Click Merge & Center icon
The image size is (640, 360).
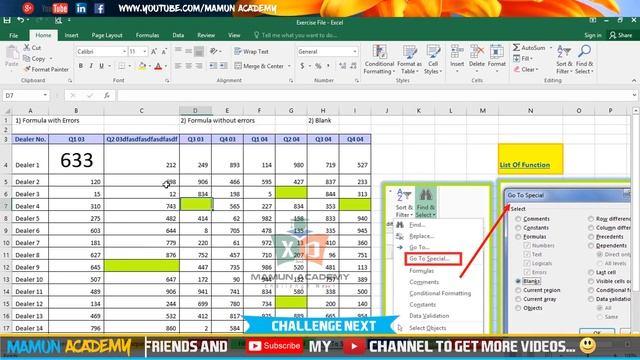(x=238, y=66)
